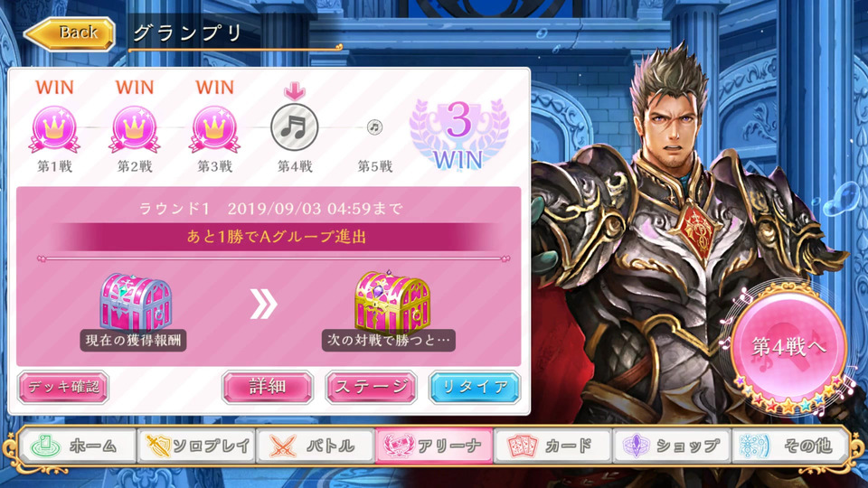This screenshot has width=868, height=488.
Task: Click the デッキ確認 button
Action: pyautogui.click(x=63, y=387)
